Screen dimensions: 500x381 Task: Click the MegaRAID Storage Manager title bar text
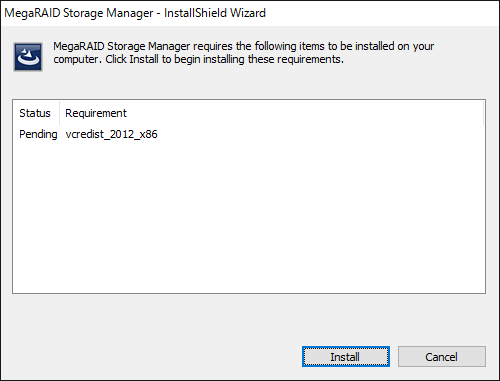click(79, 13)
